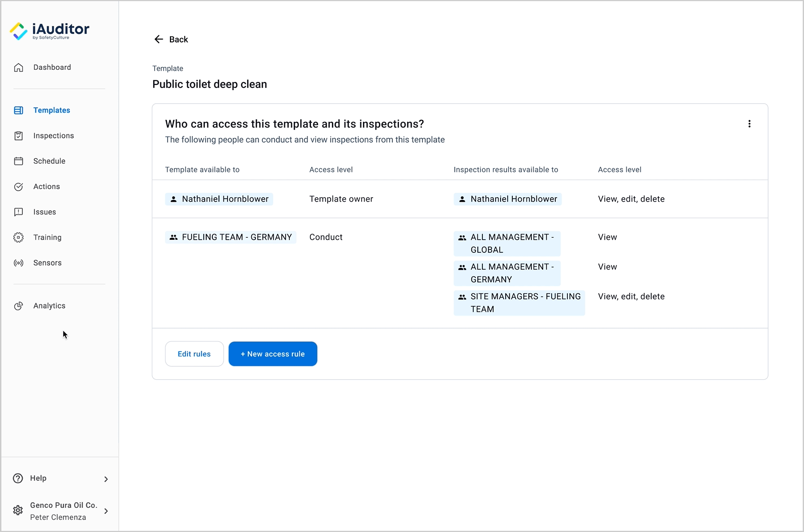The width and height of the screenshot is (804, 532).
Task: Select the Inspections clipboard icon
Action: click(x=19, y=136)
